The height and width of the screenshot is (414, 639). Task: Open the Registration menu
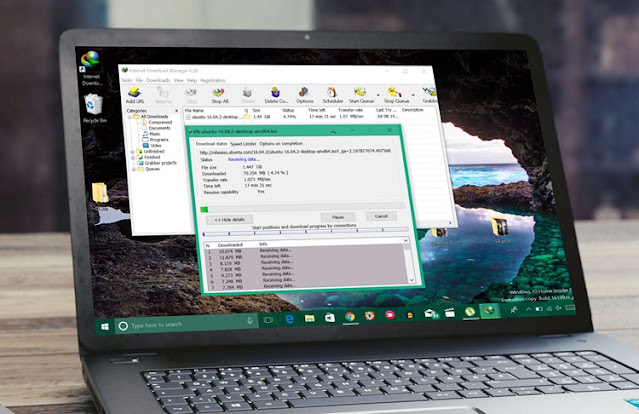(x=213, y=80)
